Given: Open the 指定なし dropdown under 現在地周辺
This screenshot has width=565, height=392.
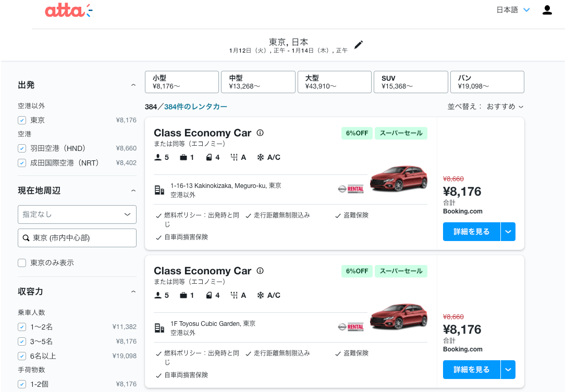Looking at the screenshot, I should click(77, 214).
